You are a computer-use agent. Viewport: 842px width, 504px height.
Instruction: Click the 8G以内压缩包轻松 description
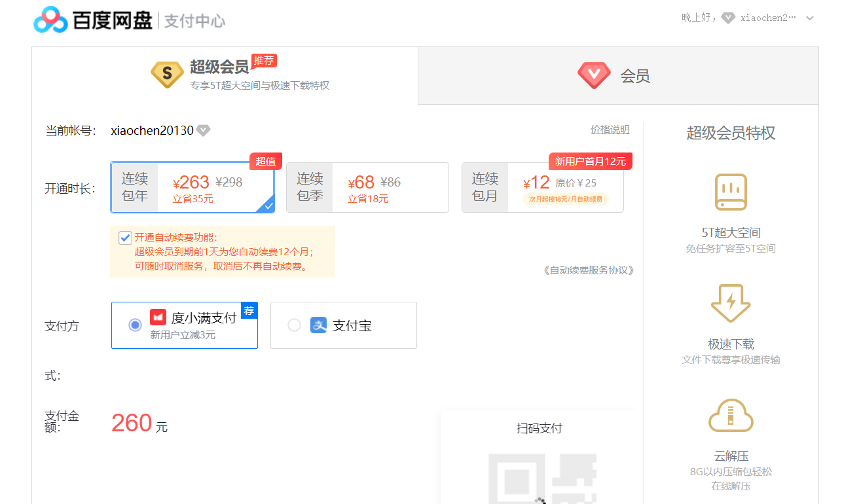pyautogui.click(x=731, y=472)
